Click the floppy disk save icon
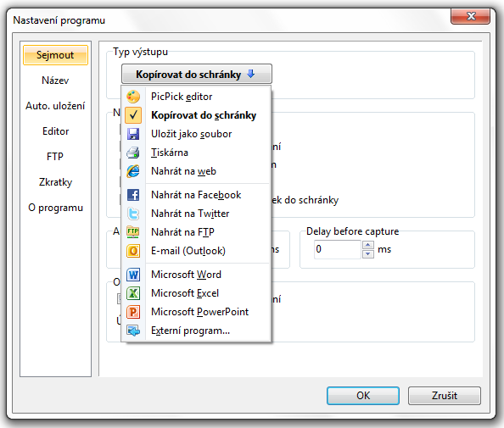This screenshot has width=504, height=428. pyautogui.click(x=133, y=134)
